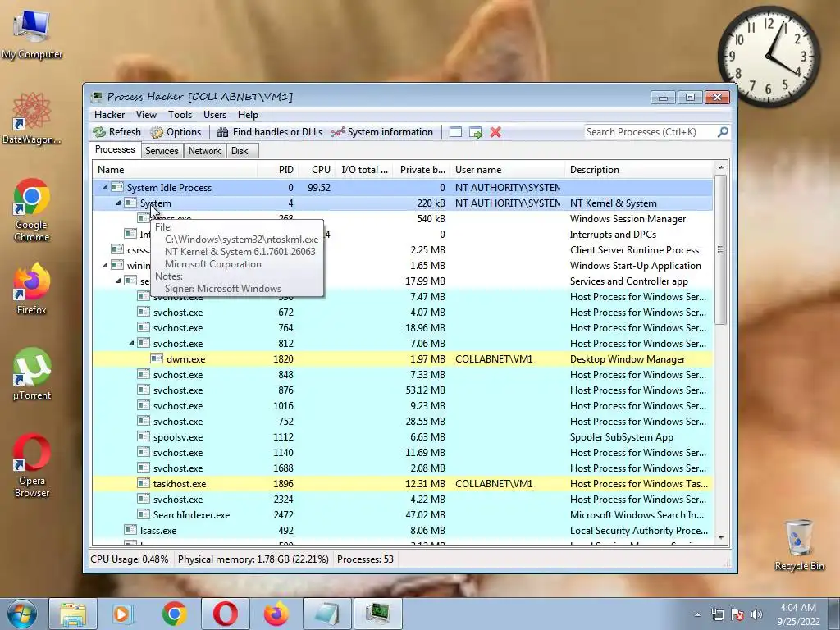Viewport: 840px width, 630px height.
Task: Sort by I/O total column header
Action: [364, 170]
